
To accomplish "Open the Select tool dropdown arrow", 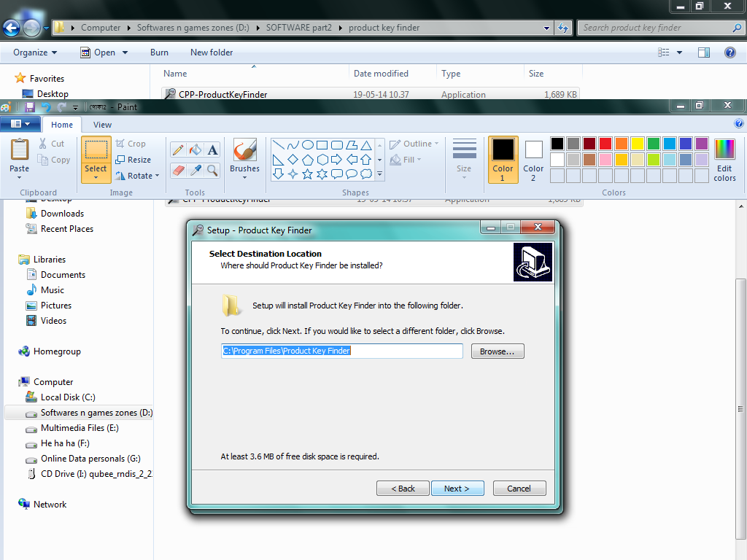I will pos(96,178).
